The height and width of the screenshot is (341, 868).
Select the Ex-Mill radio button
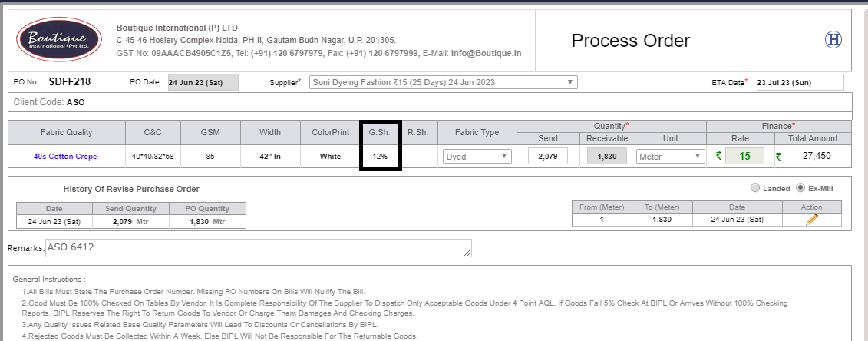[800, 188]
